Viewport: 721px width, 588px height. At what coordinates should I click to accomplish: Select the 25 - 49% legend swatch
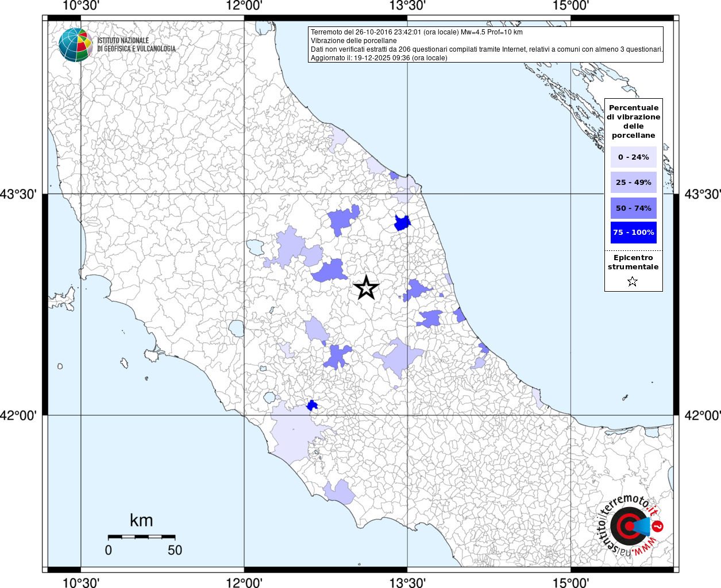633,183
